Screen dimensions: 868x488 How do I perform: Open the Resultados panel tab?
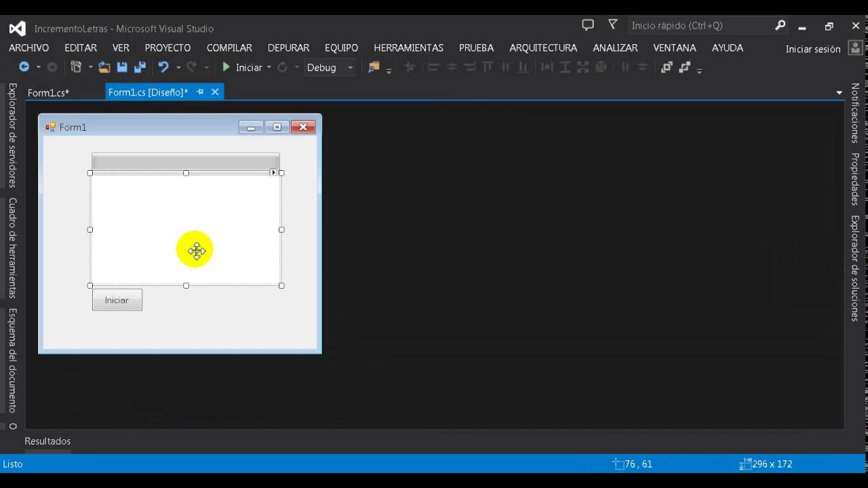tap(47, 441)
